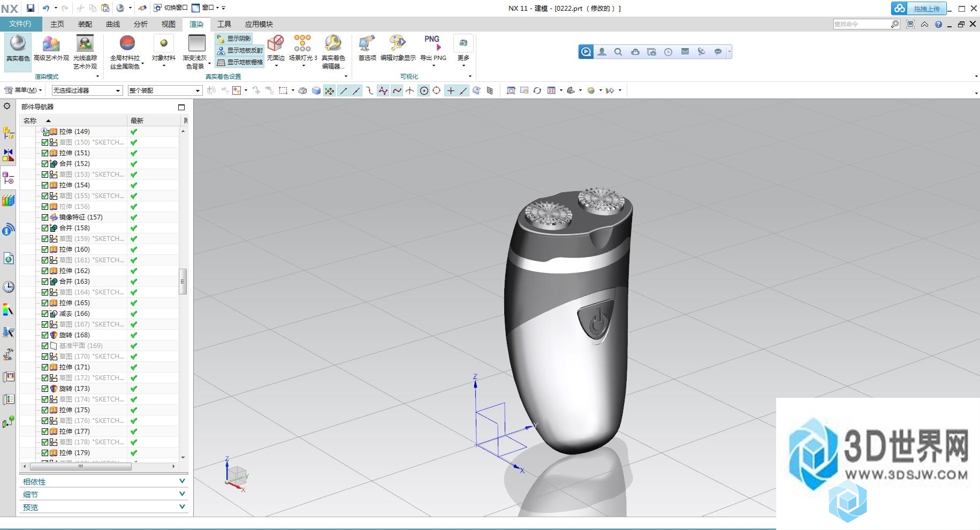Uncheck checkbox for 镜像特征 (157)
Image resolution: width=980 pixels, height=530 pixels.
(45, 217)
